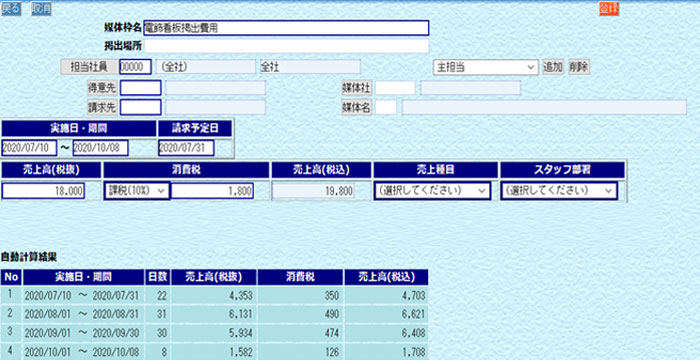Click the tax value 490 in row 2
This screenshot has height=360, width=700.
point(332,314)
